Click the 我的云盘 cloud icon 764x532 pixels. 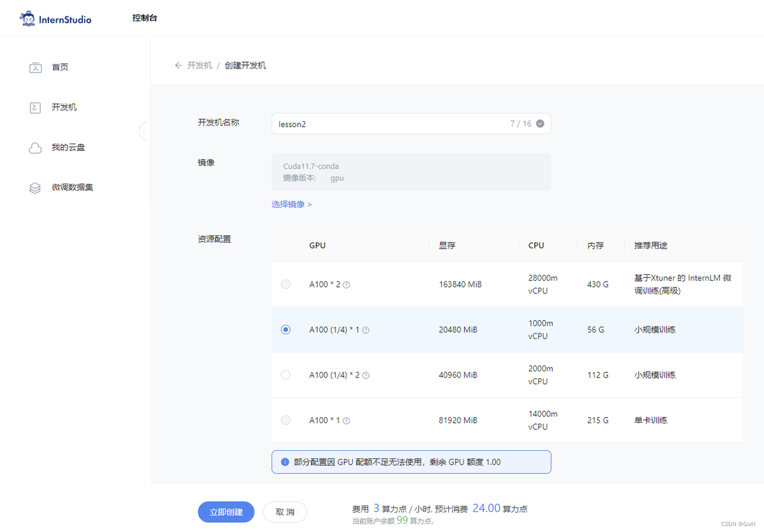tap(35, 148)
